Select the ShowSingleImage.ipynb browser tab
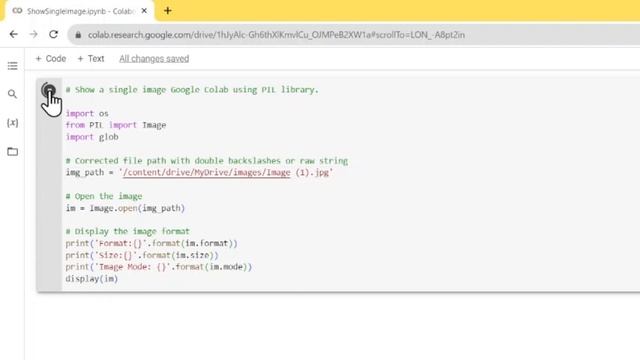 tap(80, 11)
